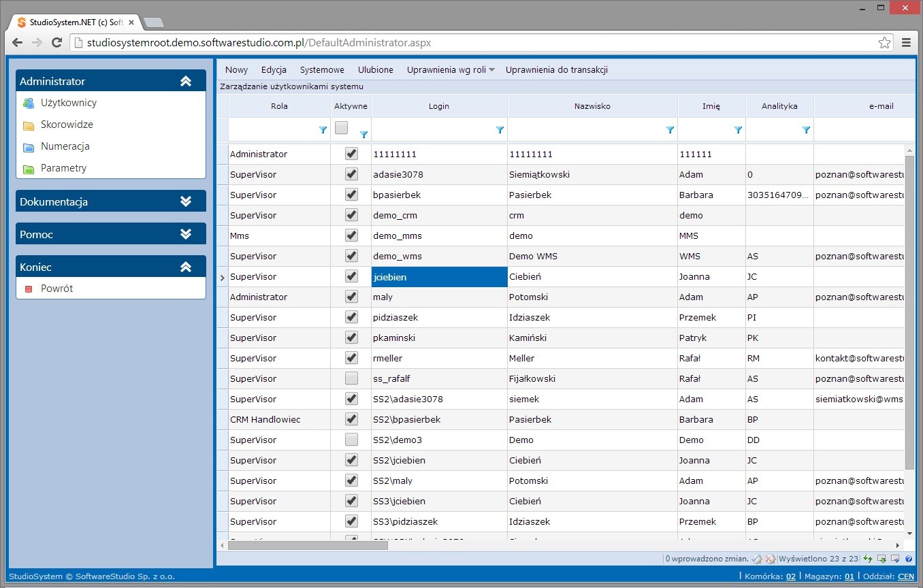Open the Ulubione menu

point(376,69)
